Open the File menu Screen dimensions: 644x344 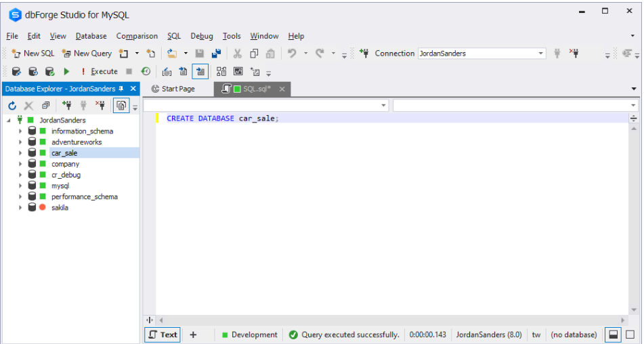12,36
